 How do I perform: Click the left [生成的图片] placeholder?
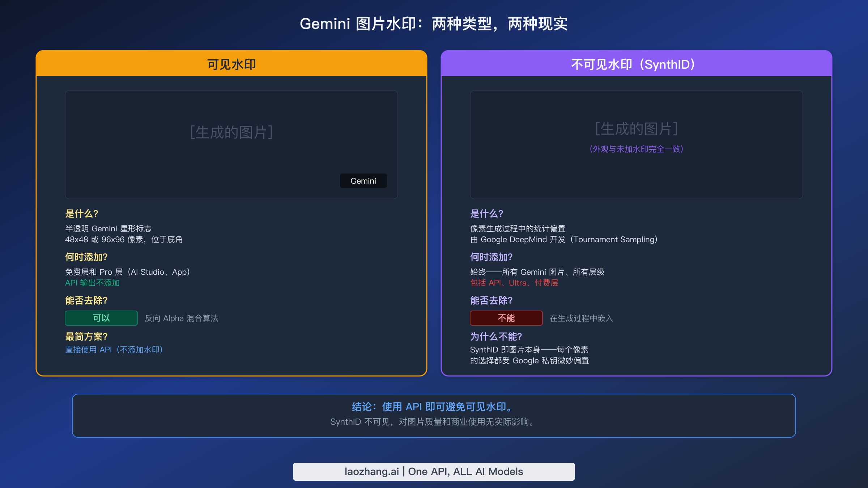tap(231, 132)
